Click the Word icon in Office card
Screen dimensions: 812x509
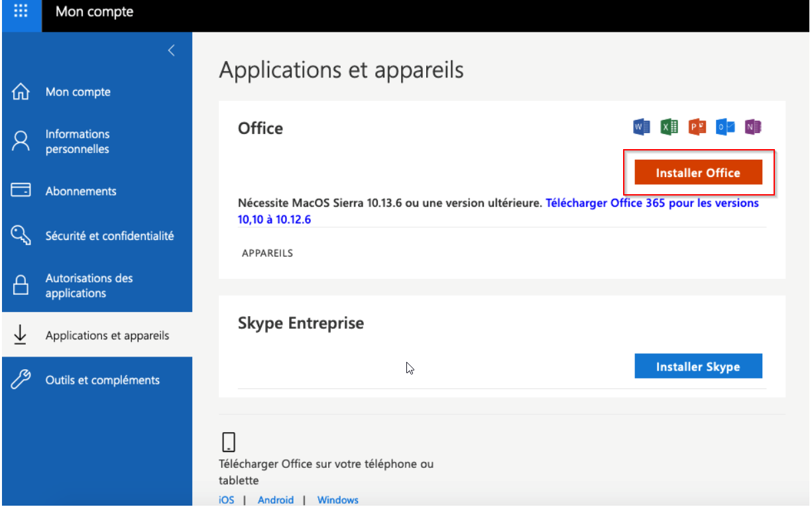(641, 127)
